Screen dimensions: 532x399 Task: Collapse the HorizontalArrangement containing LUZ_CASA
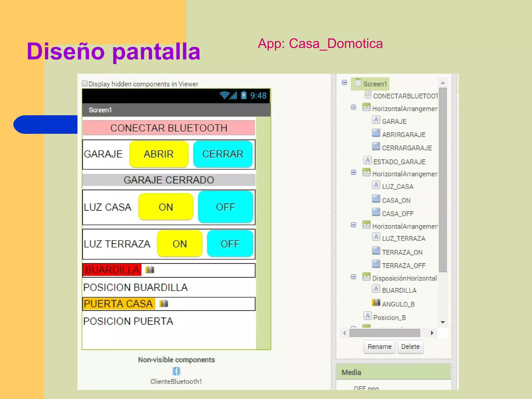pyautogui.click(x=353, y=172)
